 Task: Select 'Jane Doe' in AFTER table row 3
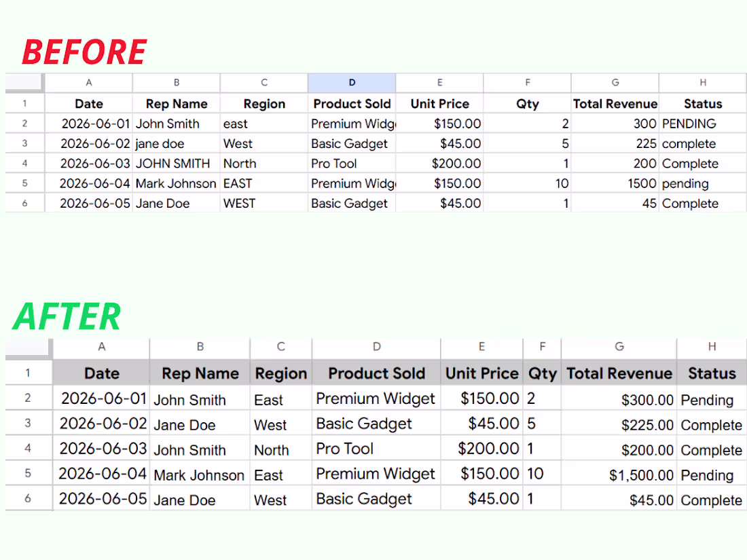[200, 424]
